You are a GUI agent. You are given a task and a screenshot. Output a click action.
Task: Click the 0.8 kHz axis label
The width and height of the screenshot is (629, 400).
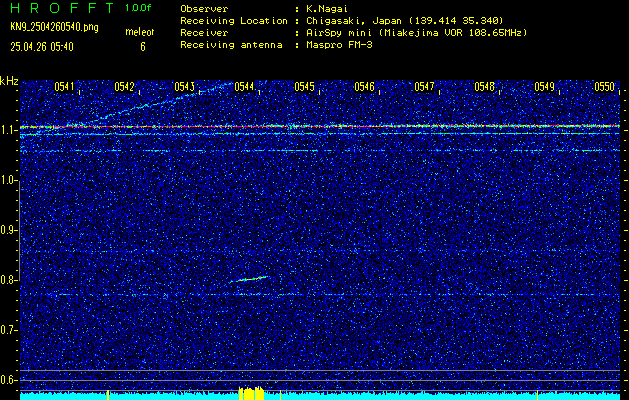tap(8, 280)
